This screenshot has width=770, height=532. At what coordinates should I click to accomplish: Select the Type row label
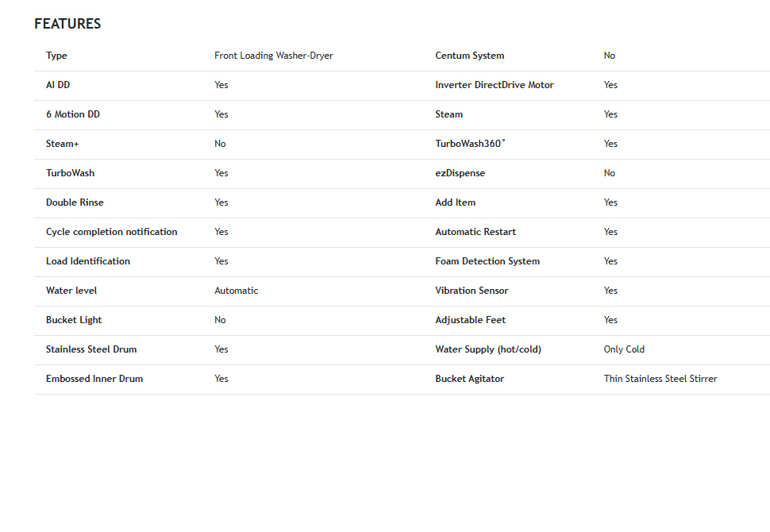click(56, 56)
